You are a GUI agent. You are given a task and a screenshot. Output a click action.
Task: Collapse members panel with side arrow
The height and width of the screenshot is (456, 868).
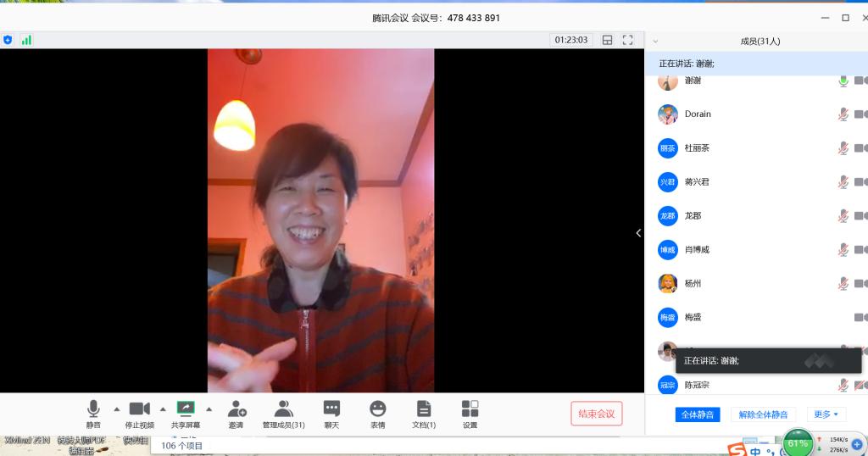click(x=638, y=233)
